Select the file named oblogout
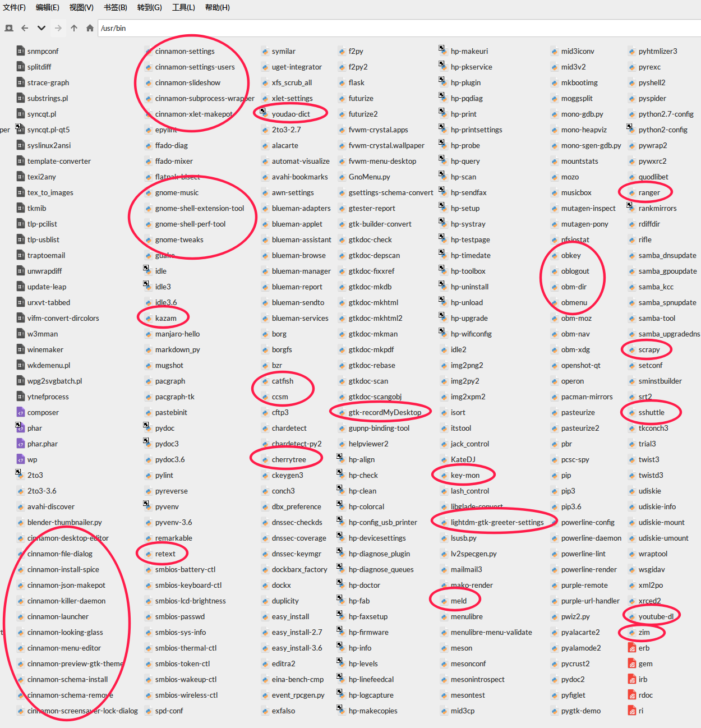The image size is (701, 728). [575, 271]
